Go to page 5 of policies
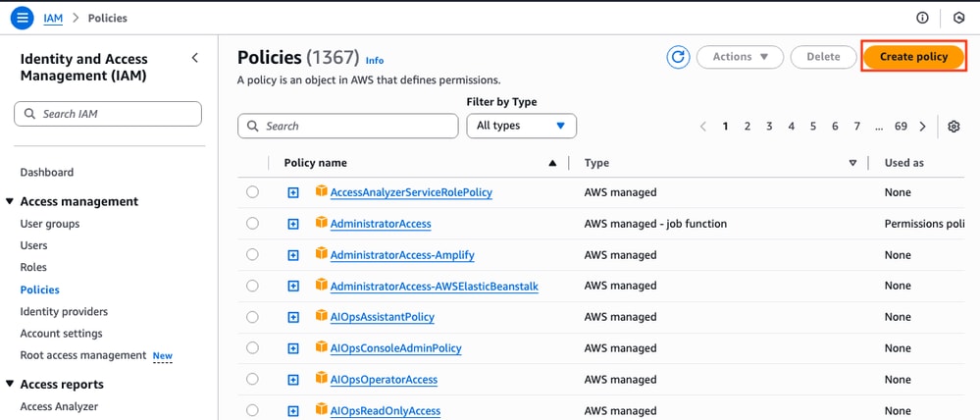 pyautogui.click(x=813, y=127)
